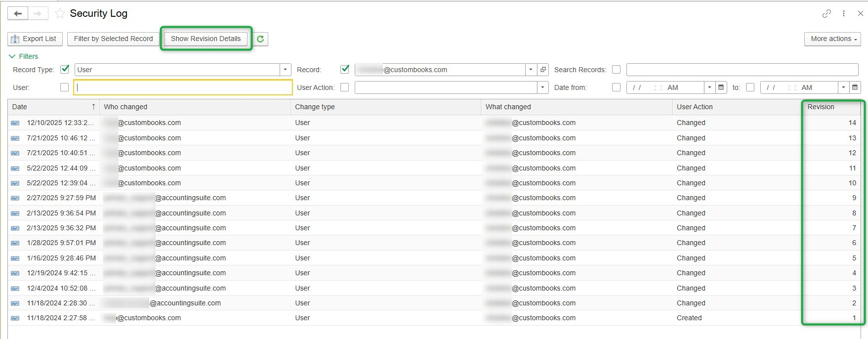
Task: Open Date from calendar picker
Action: pyautogui.click(x=721, y=87)
